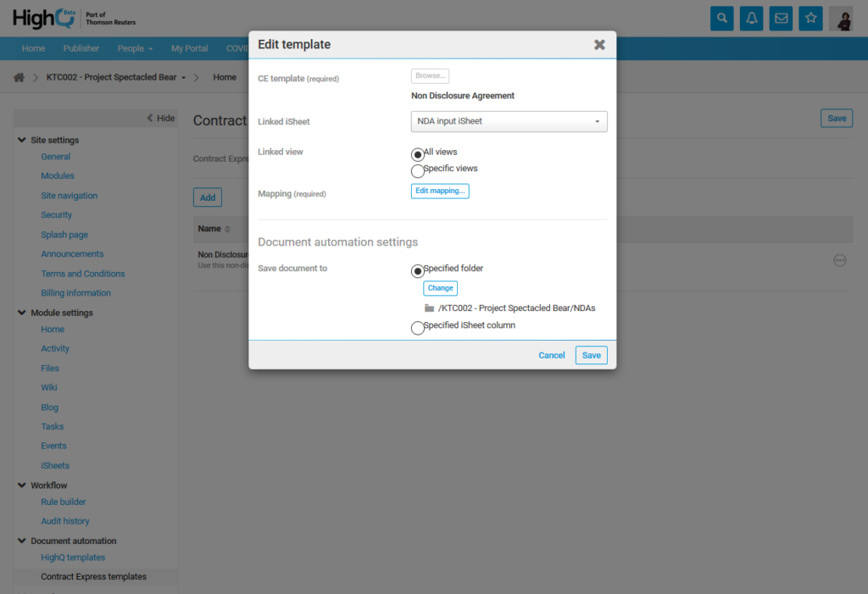This screenshot has width=868, height=594.
Task: Open the ellipsis actions menu for template row
Action: (840, 260)
